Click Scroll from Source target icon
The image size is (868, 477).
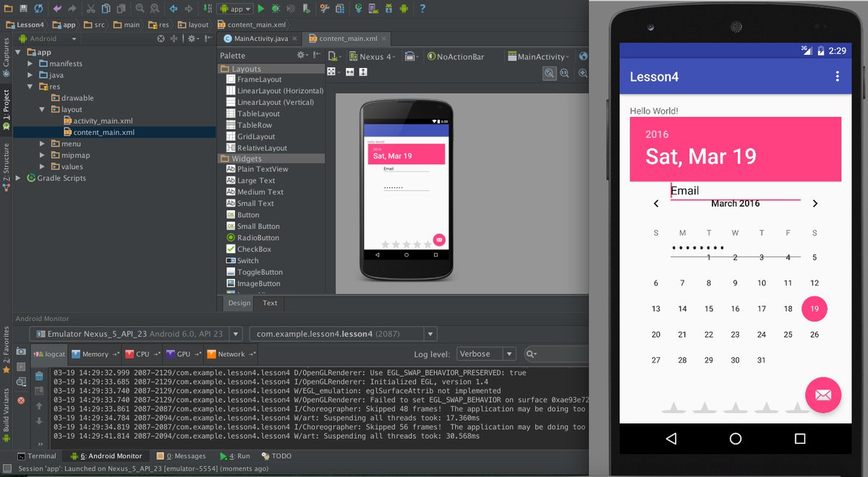(161, 38)
